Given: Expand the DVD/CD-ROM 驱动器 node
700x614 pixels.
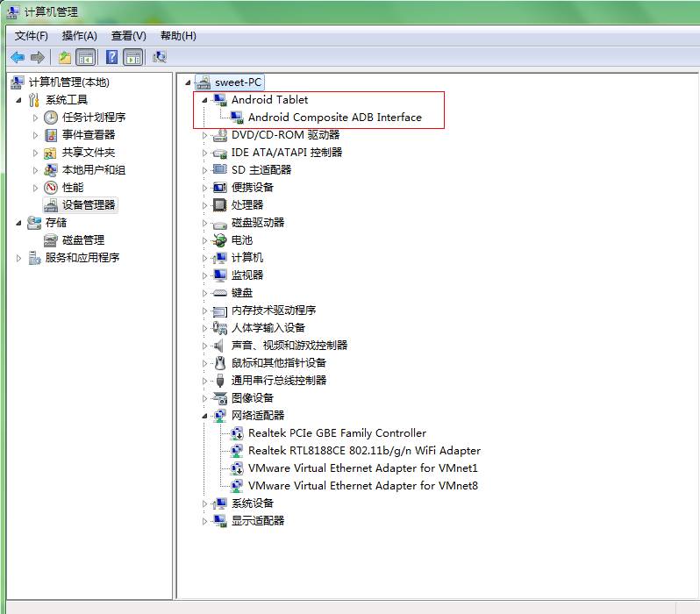Looking at the screenshot, I should [205, 135].
